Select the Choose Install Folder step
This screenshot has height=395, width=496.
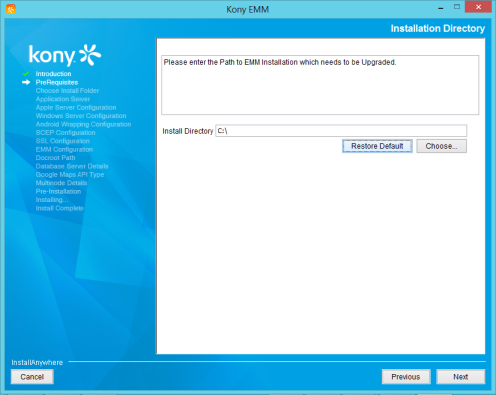click(67, 91)
